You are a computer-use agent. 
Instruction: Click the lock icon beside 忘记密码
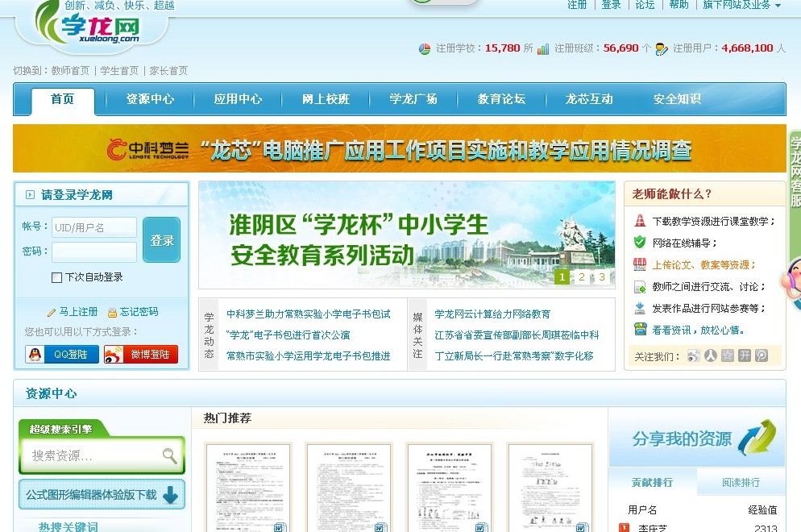tap(112, 312)
